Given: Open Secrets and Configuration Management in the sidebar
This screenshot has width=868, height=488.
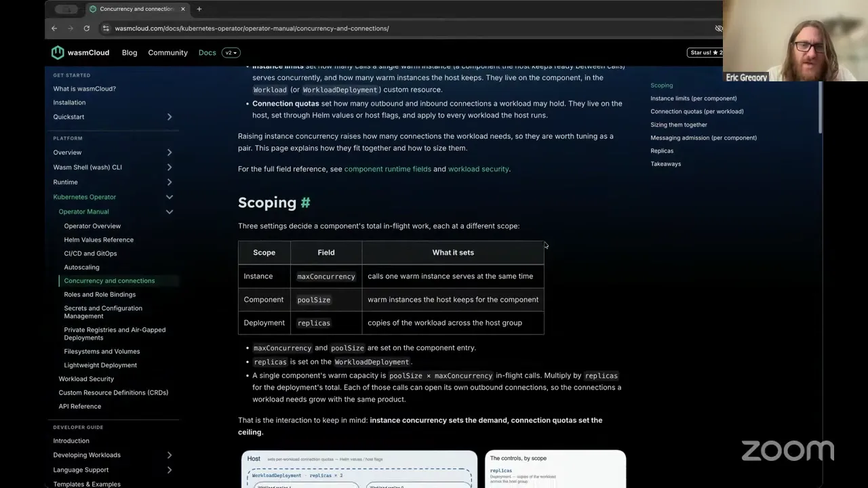Looking at the screenshot, I should 103,312.
